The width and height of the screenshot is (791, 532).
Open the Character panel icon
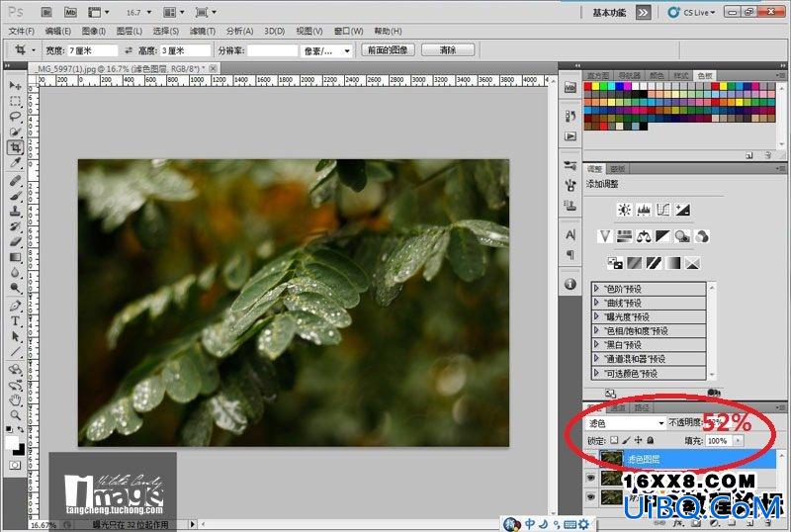(x=571, y=234)
